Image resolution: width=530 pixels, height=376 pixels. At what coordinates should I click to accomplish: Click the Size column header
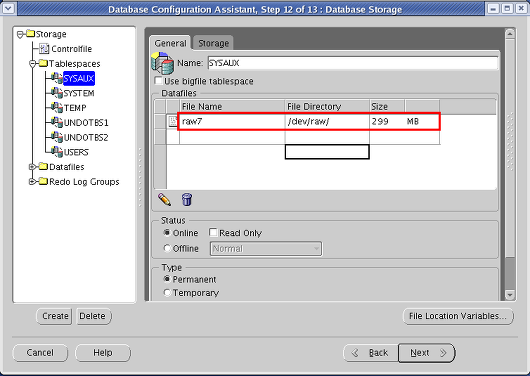[x=387, y=107]
